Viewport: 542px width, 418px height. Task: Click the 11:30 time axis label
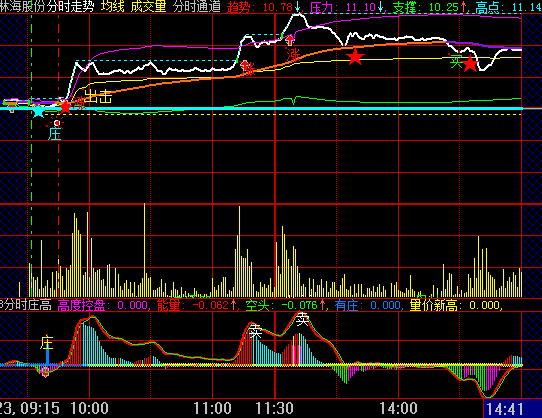coord(274,408)
